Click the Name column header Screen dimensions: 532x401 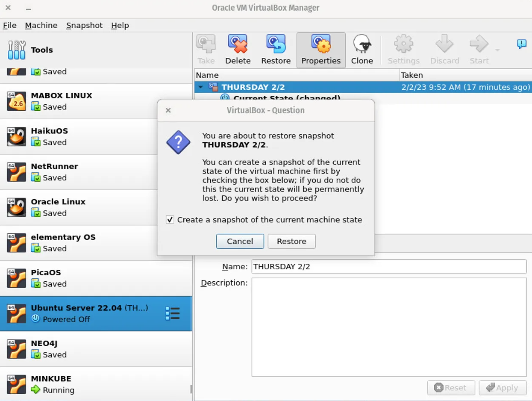297,75
